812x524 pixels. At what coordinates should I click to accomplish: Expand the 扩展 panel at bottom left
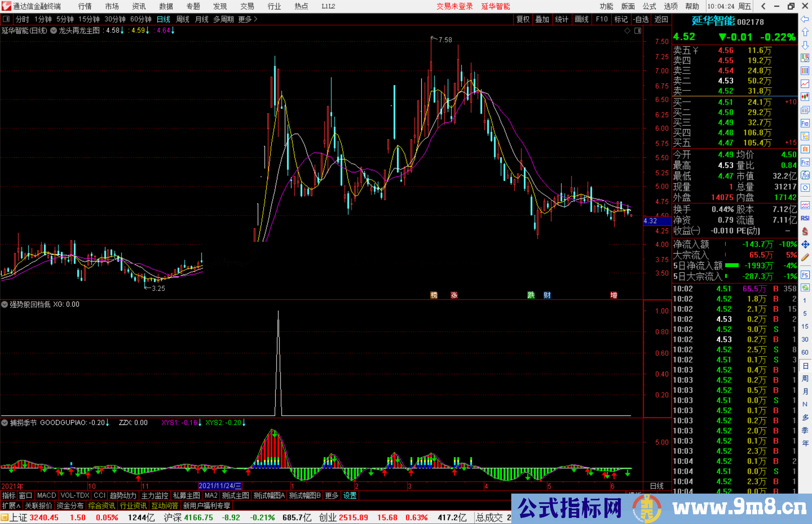click(11, 506)
